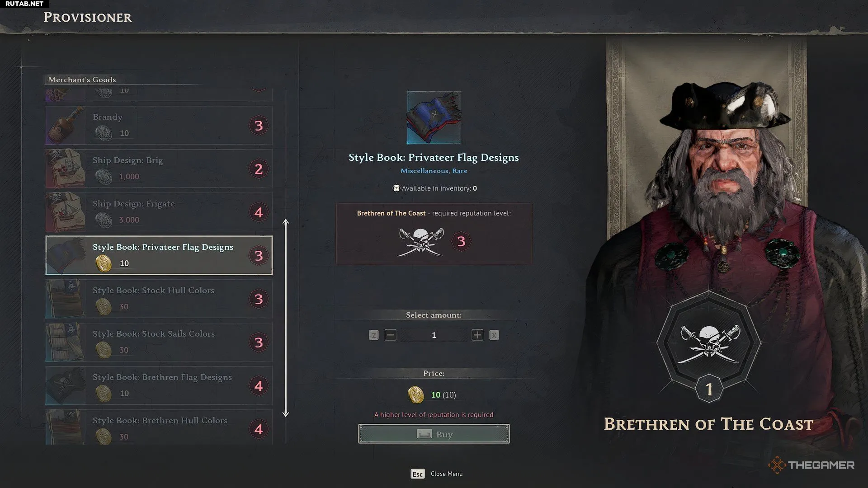Click the Stock Sails Colors item icon

click(x=66, y=342)
